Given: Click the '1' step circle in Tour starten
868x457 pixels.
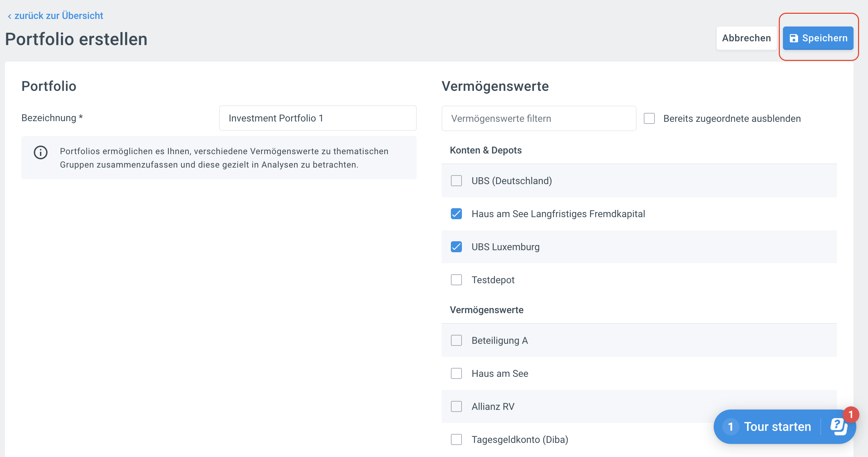Looking at the screenshot, I should point(731,427).
